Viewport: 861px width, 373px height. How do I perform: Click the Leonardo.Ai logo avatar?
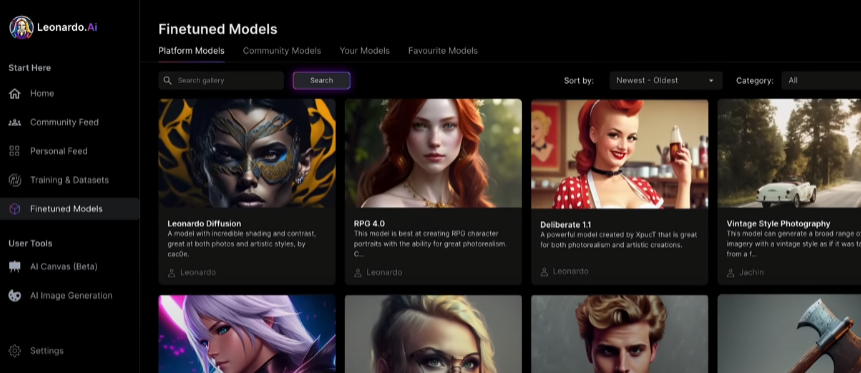click(21, 27)
